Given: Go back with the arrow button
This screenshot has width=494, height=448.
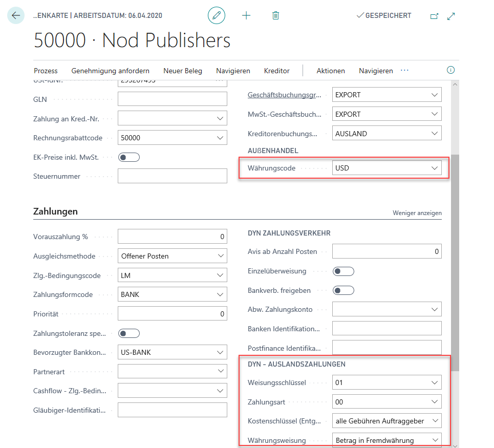Looking at the screenshot, I should pyautogui.click(x=16, y=15).
